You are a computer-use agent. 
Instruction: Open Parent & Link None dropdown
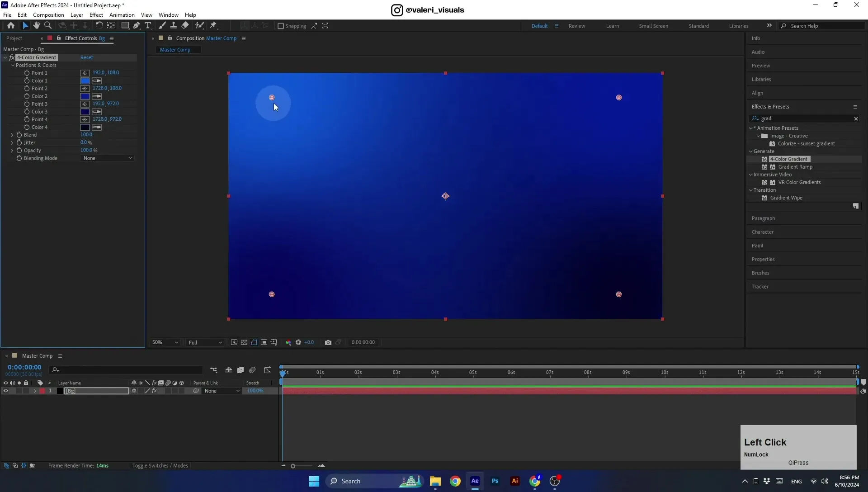(222, 391)
